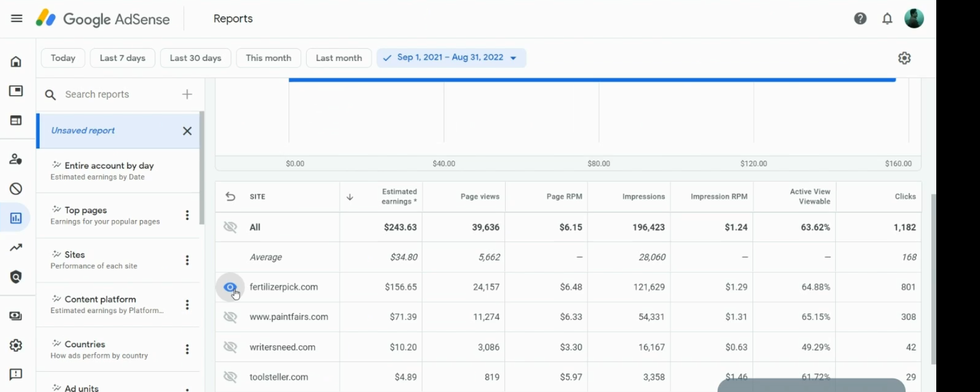Close the Unsaved report

click(x=187, y=130)
